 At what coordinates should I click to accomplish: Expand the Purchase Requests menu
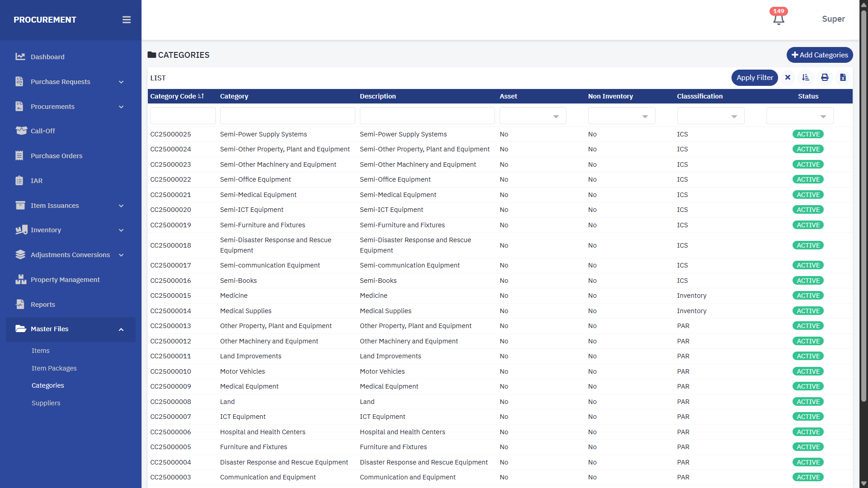(x=70, y=82)
